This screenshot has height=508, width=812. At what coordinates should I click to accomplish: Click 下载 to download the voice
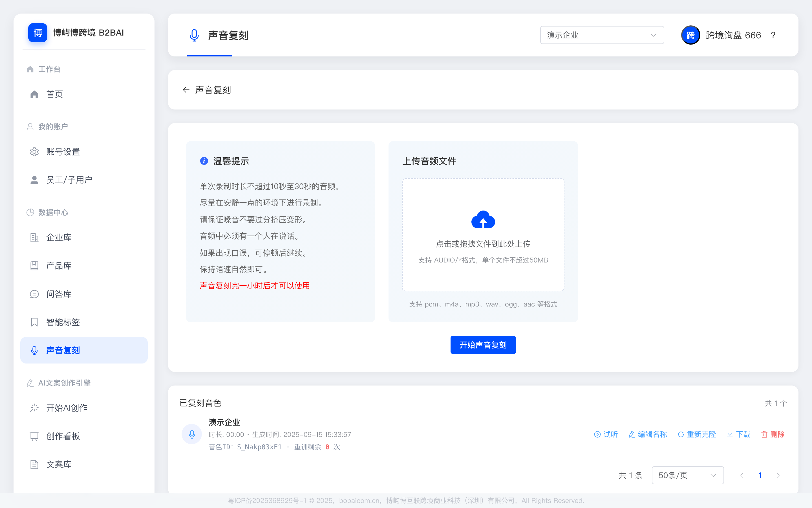coord(739,434)
